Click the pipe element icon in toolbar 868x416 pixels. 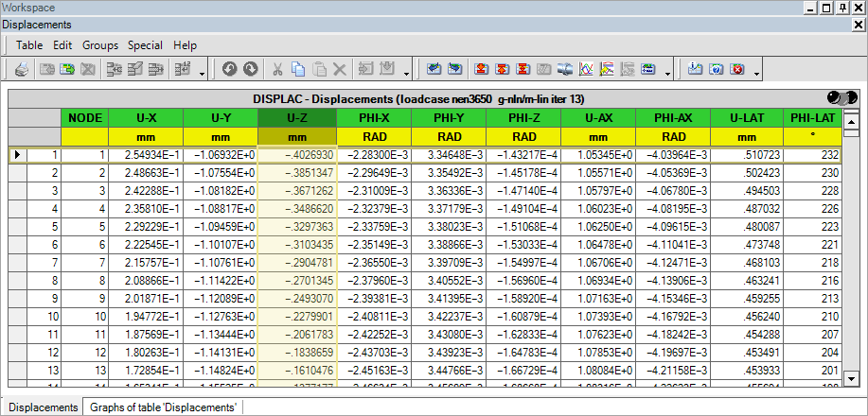point(565,69)
